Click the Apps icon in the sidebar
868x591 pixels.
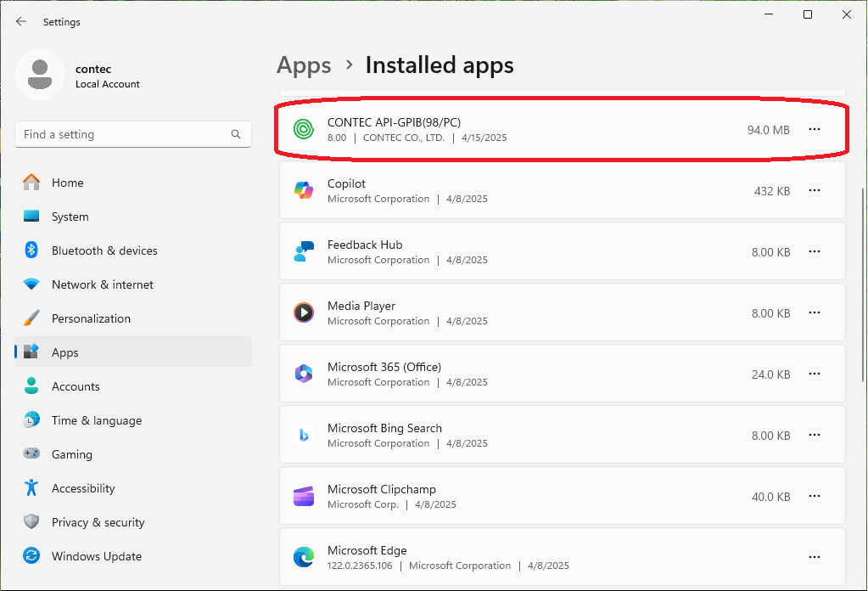(x=31, y=352)
